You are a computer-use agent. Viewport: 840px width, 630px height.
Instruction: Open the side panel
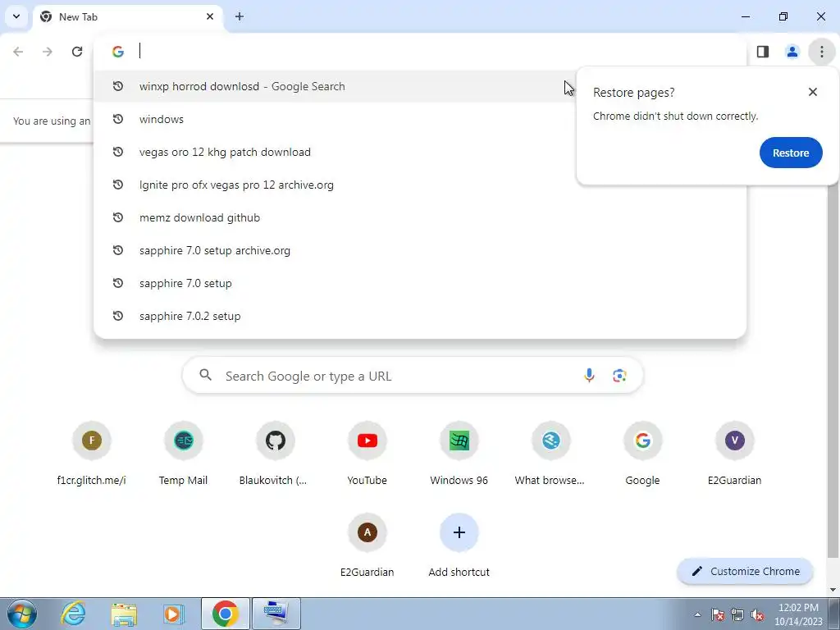[763, 52]
